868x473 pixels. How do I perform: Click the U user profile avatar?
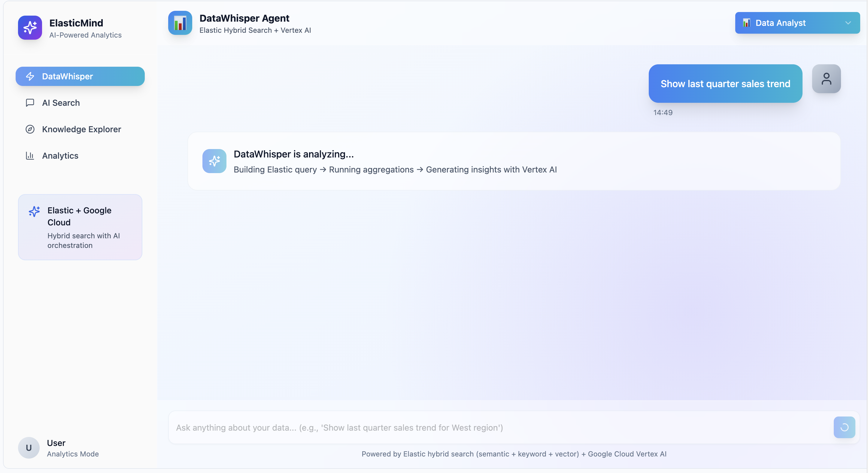29,447
